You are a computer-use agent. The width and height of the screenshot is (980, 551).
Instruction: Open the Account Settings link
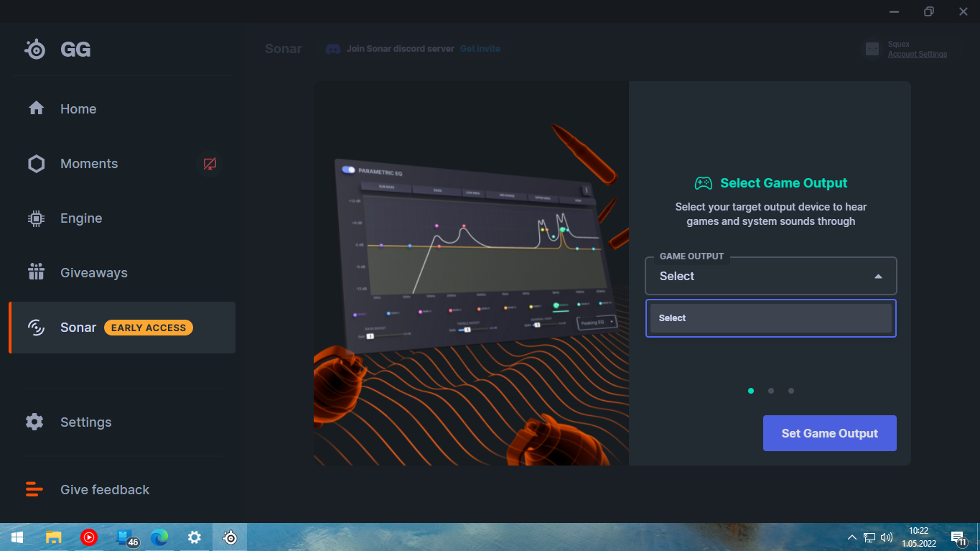click(x=918, y=55)
